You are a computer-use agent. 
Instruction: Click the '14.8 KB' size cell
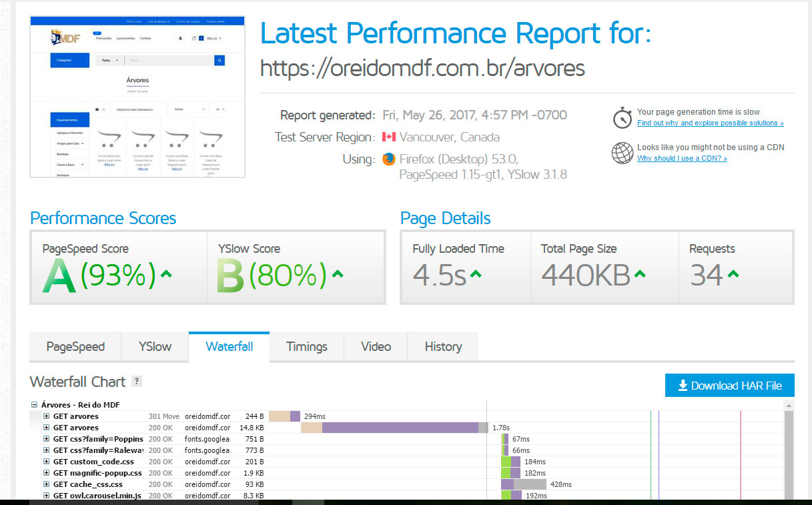[x=253, y=428]
